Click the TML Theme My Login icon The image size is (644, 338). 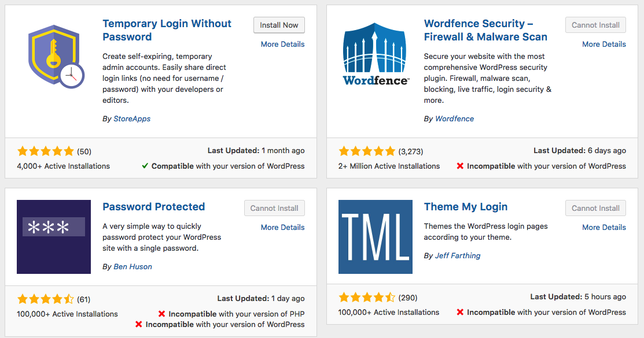pyautogui.click(x=376, y=237)
